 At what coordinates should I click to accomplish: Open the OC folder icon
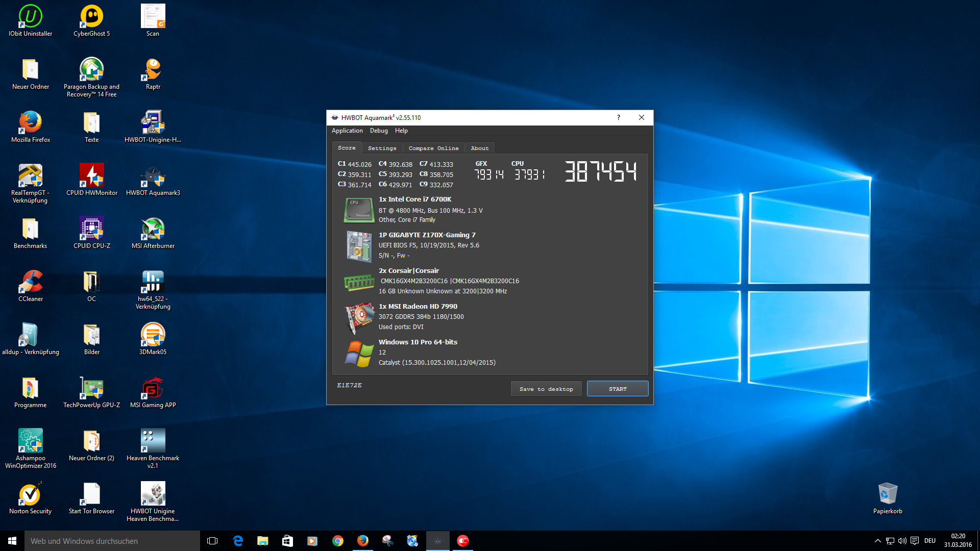point(92,286)
